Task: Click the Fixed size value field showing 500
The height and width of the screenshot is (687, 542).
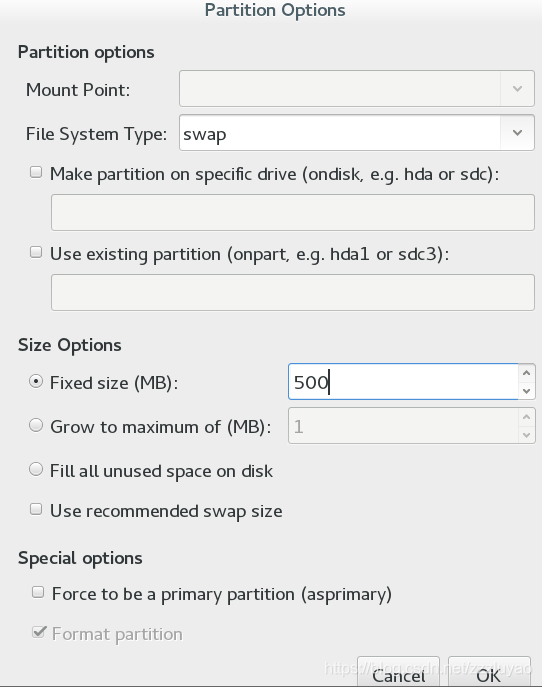Action: (x=403, y=382)
